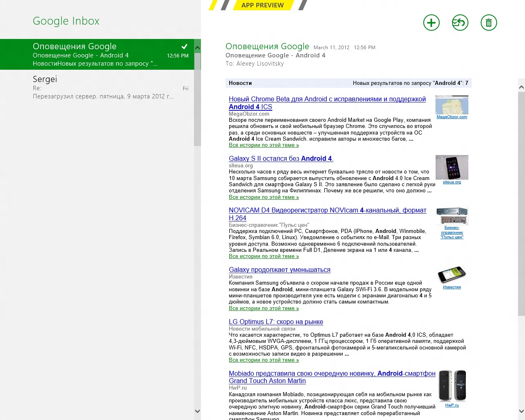Click the March 11, 2012 date text

tap(331, 48)
